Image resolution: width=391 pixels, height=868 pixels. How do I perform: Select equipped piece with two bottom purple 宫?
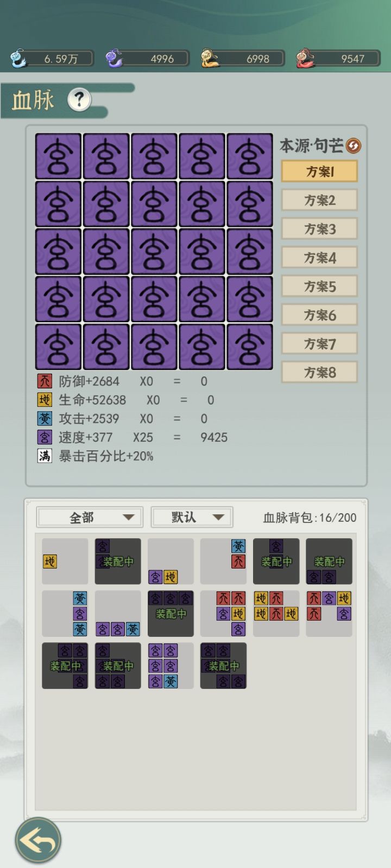click(329, 561)
